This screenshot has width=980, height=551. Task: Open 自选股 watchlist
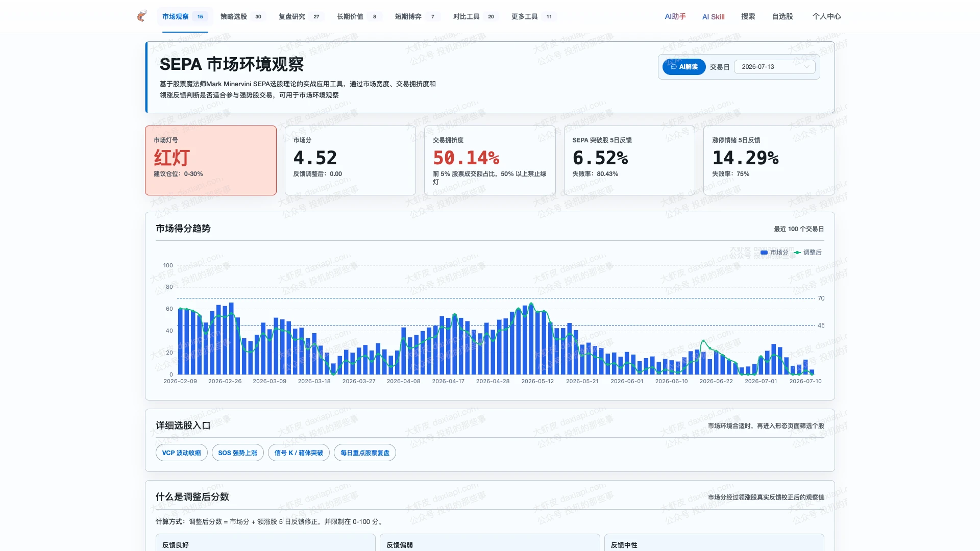(x=782, y=16)
